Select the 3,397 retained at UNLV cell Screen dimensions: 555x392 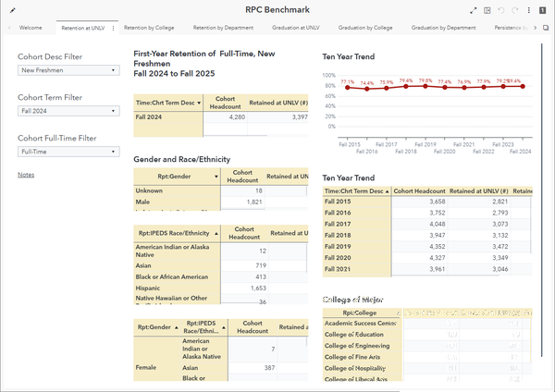point(277,117)
